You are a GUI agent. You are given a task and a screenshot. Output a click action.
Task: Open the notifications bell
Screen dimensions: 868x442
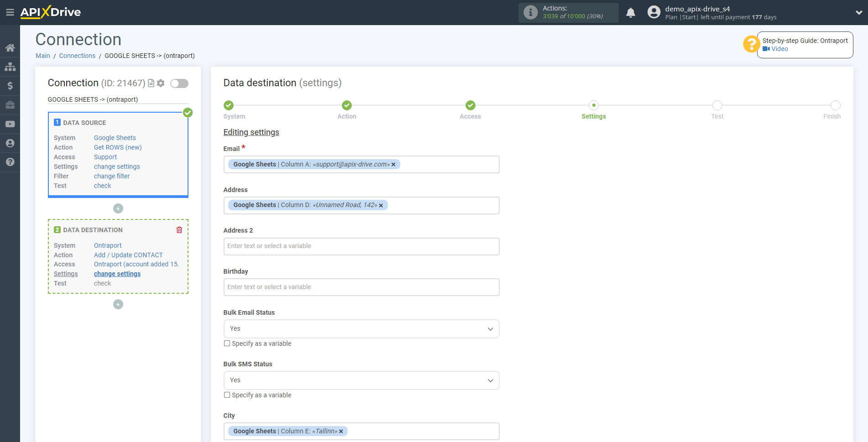pos(631,13)
